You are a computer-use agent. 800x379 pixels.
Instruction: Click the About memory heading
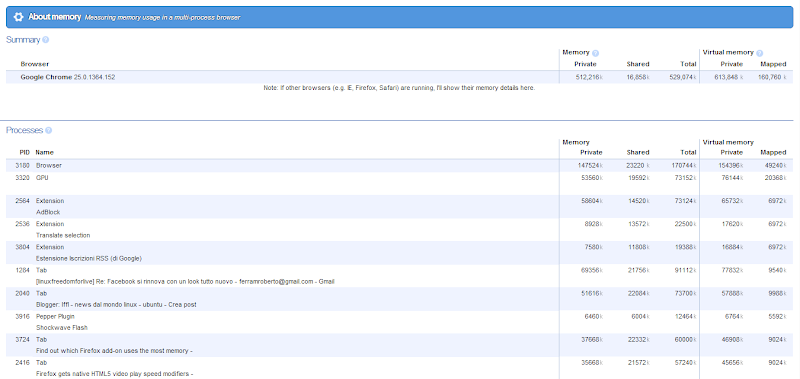55,17
